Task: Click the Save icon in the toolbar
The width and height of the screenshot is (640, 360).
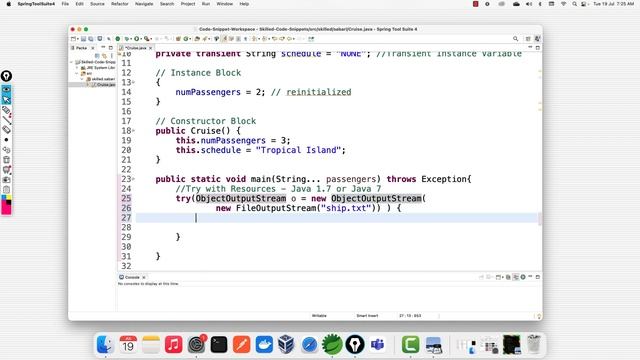Action: click(83, 39)
